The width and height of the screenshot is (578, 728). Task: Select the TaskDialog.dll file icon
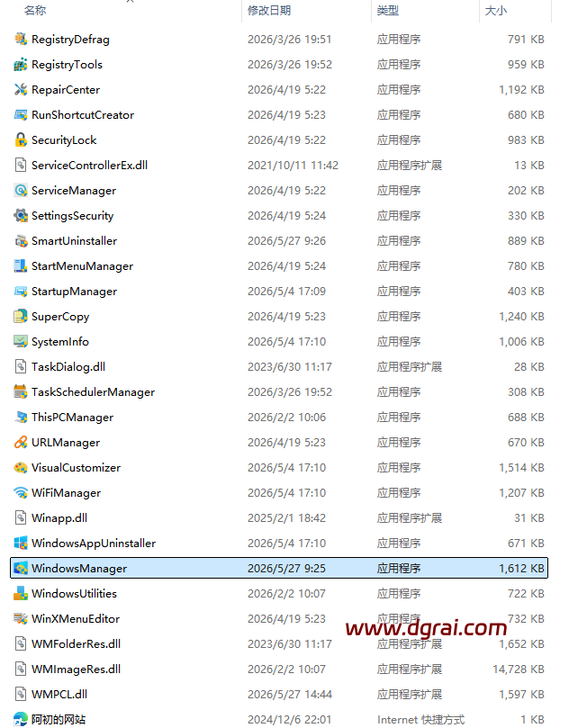point(21,366)
